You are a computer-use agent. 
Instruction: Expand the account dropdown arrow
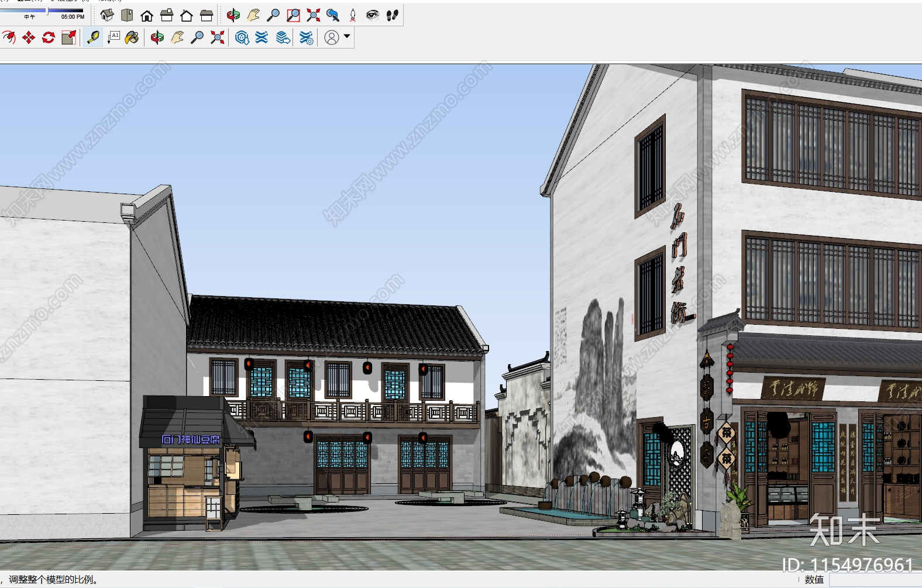347,36
